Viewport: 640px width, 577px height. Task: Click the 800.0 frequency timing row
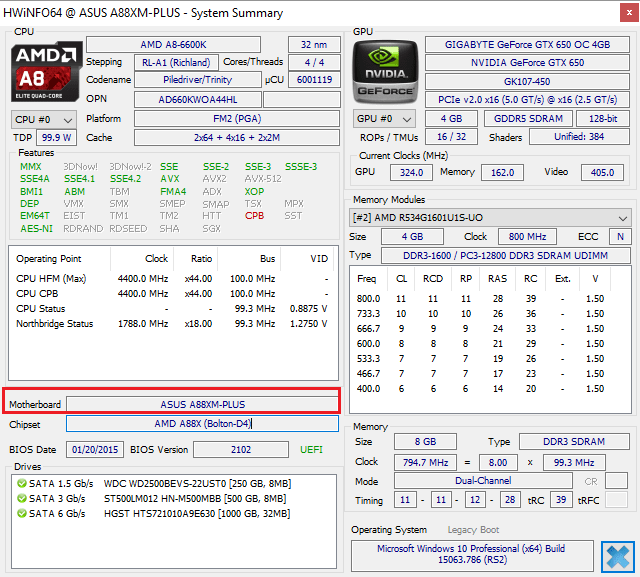click(x=481, y=299)
